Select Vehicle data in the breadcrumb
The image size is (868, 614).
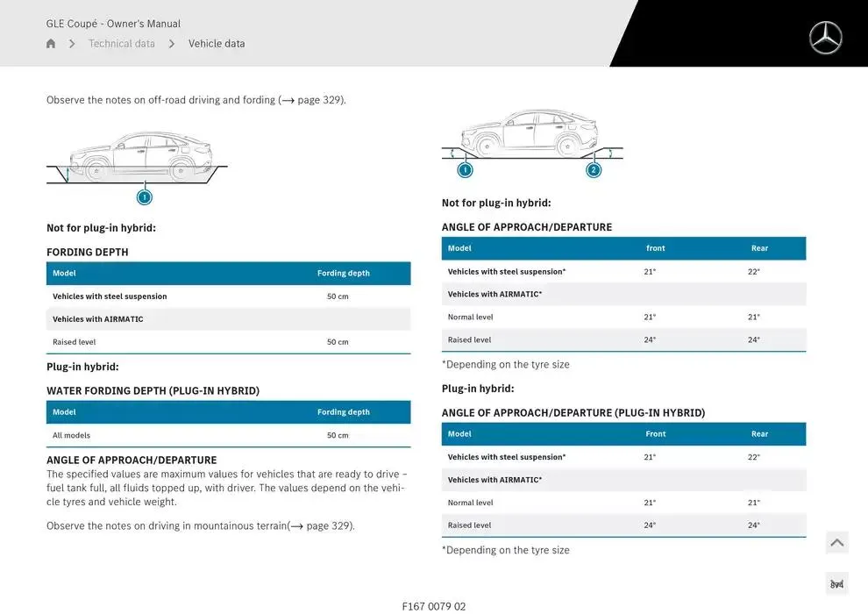(x=216, y=43)
